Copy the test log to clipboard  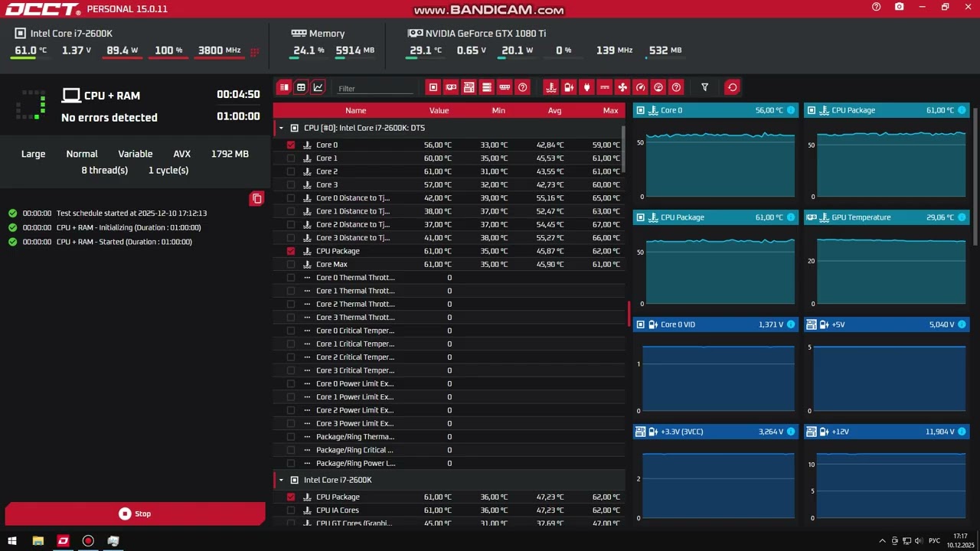257,199
